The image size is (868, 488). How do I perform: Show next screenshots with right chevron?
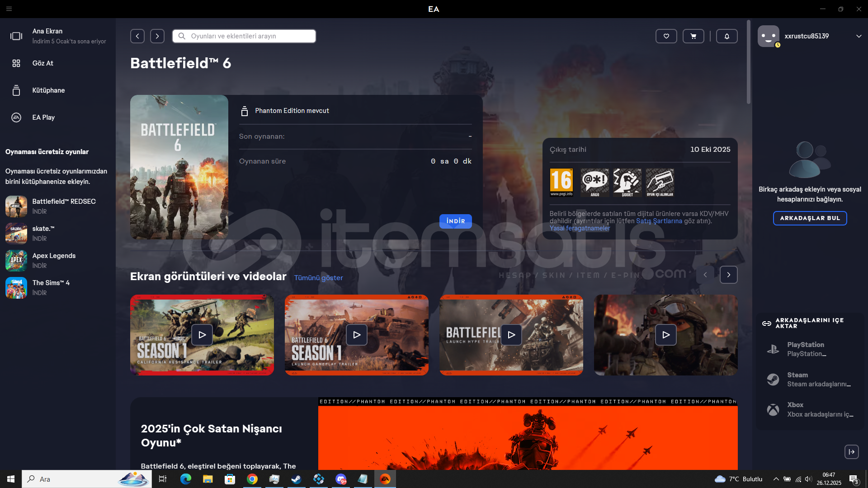[728, 275]
